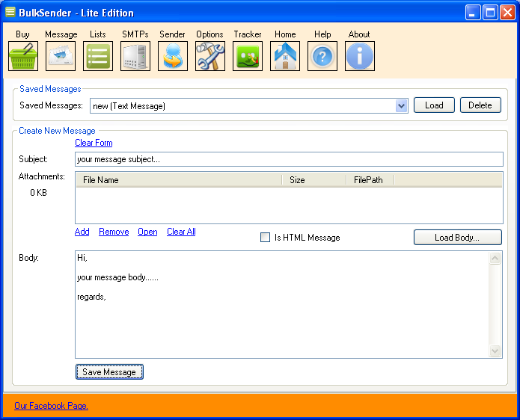Viewport: 520px width, 420px height.
Task: Sort attachments by FilePath column header
Action: coord(370,180)
